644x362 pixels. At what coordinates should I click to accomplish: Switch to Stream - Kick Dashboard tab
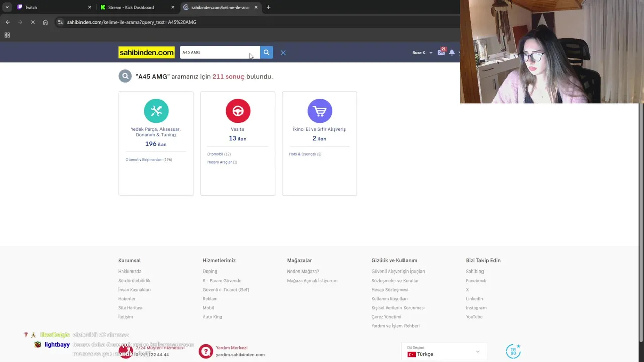pos(136,7)
